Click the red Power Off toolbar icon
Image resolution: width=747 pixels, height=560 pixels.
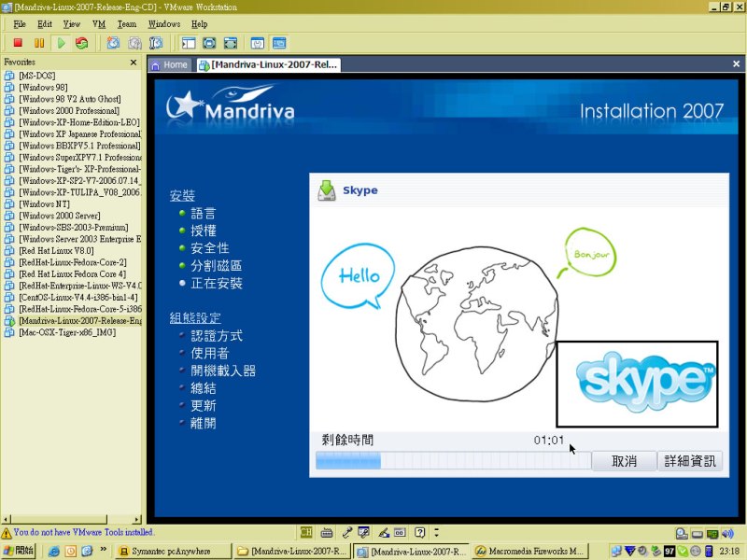point(18,43)
